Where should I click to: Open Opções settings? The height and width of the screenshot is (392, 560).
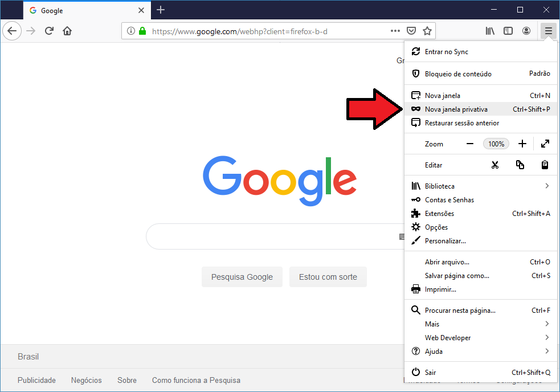(x=481, y=227)
